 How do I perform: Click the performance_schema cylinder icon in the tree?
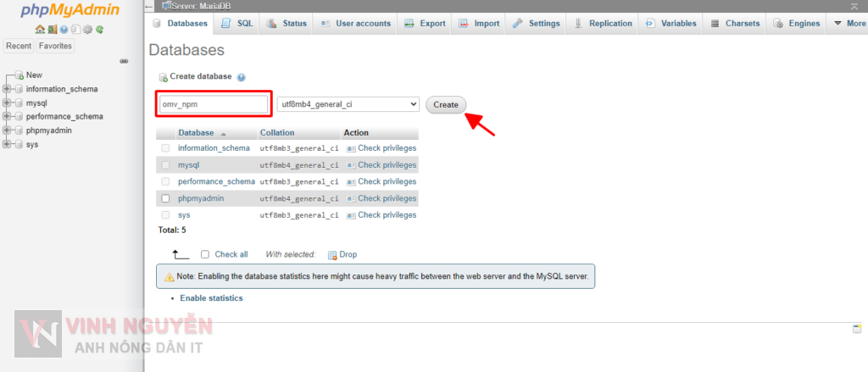(x=19, y=117)
